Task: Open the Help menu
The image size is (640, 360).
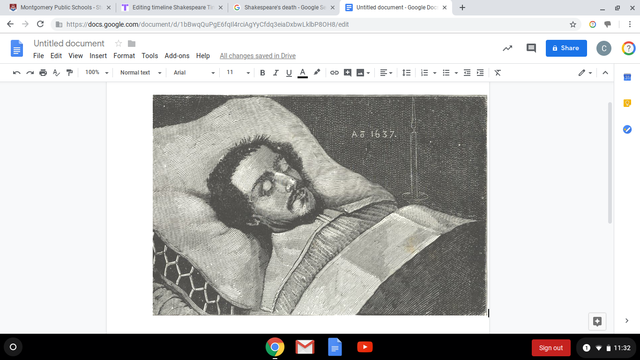Action: pos(203,56)
